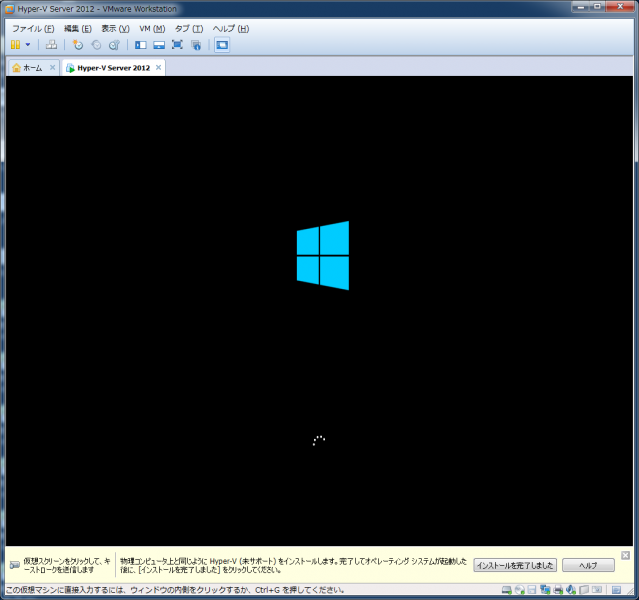Dismiss the yellow install hint bar
Screen dimensions: 639x600
pos(626,555)
